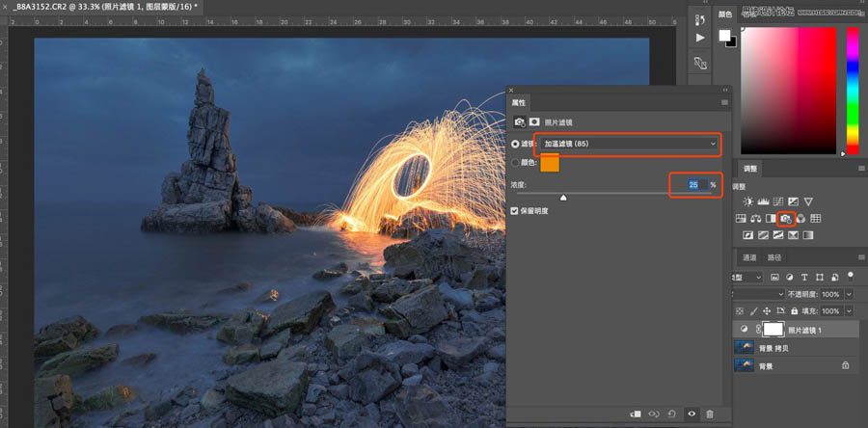Select the Color radio button
The image size is (868, 428).
(516, 163)
